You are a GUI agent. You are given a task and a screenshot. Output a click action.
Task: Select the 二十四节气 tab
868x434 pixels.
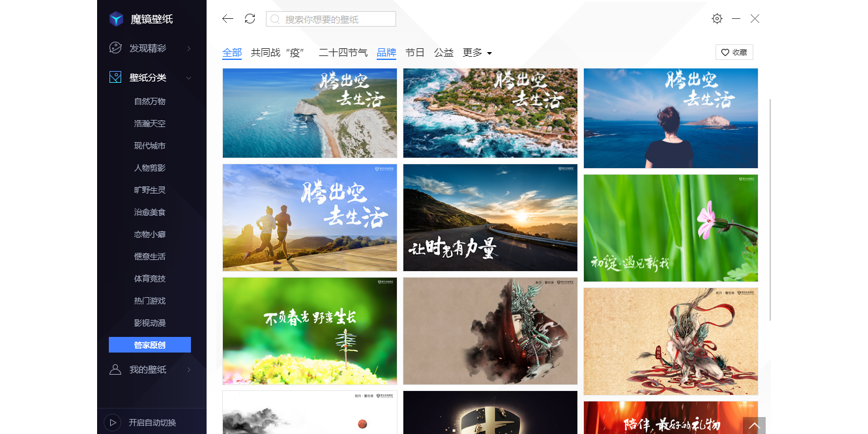[343, 53]
